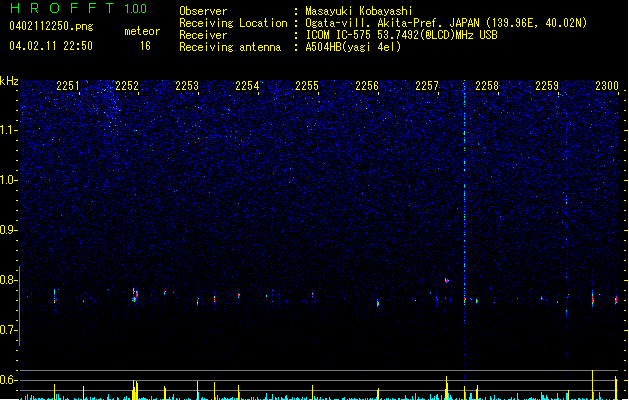629x400 pixels.
Task: Click the Receiving antenna label
Action: [230, 47]
